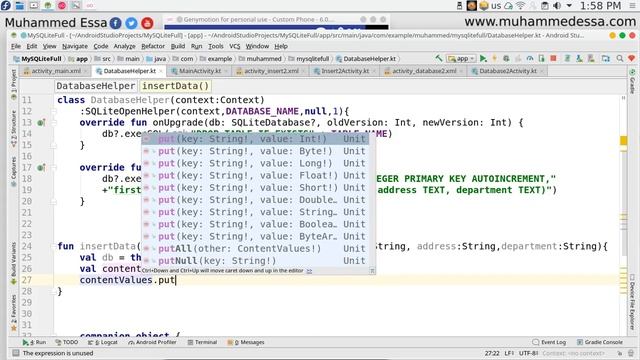
Task: Switch to the MainActivity.kt tab
Action: 200,71
